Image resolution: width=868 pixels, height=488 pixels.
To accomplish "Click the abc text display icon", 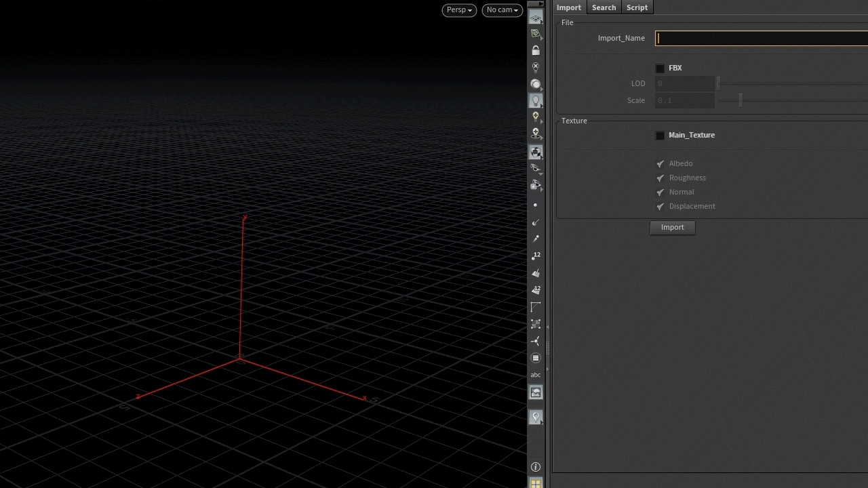I will coord(536,375).
